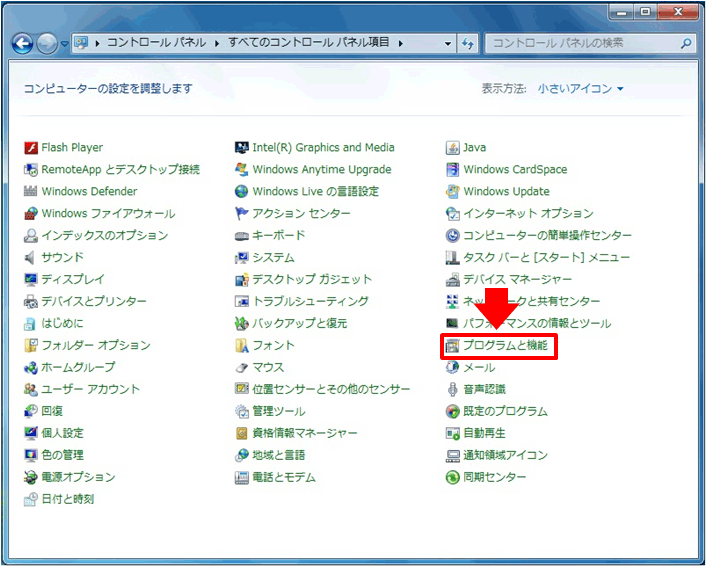Open the フォント icon
Viewport: 707px width, 568px height.
(242, 346)
